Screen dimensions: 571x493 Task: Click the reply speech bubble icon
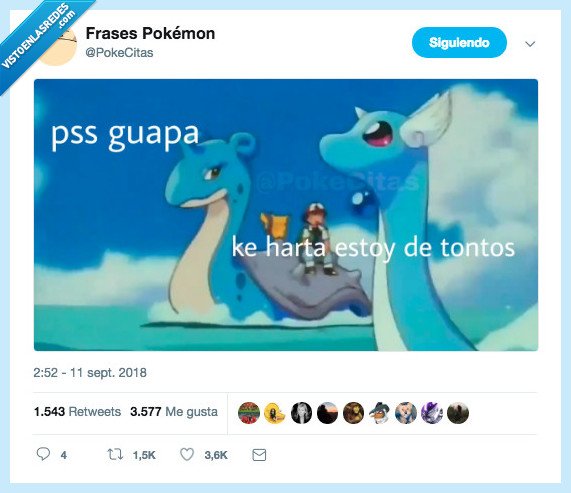[x=43, y=454]
